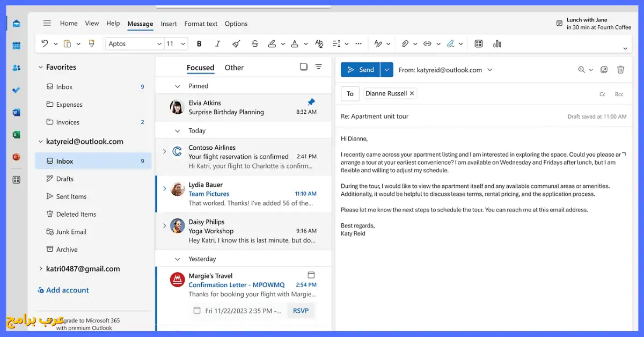644x337 pixels.
Task: Click the Signature pen icon
Action: click(x=451, y=44)
